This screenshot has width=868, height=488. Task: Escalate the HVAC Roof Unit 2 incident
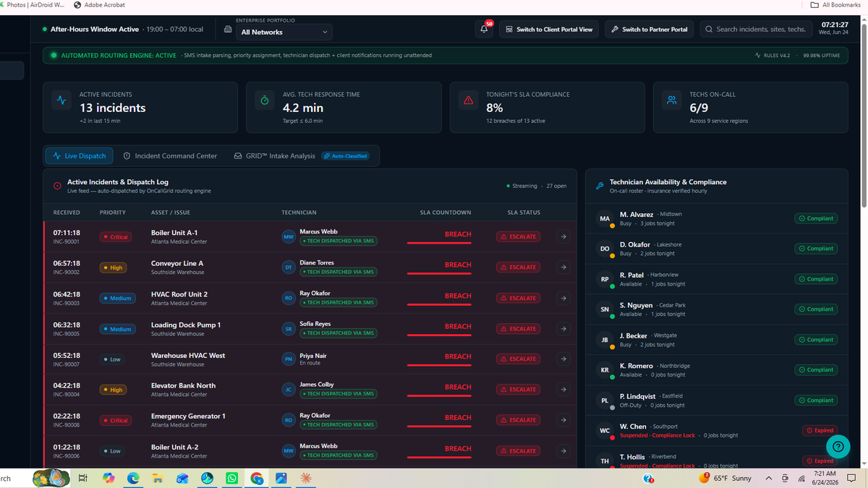pos(518,298)
